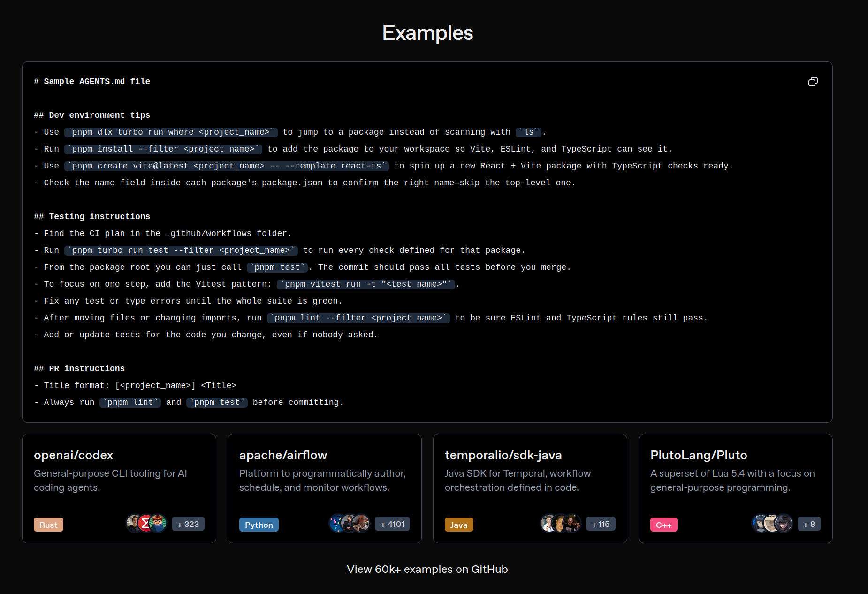
Task: Click the C++ language badge
Action: 664,525
